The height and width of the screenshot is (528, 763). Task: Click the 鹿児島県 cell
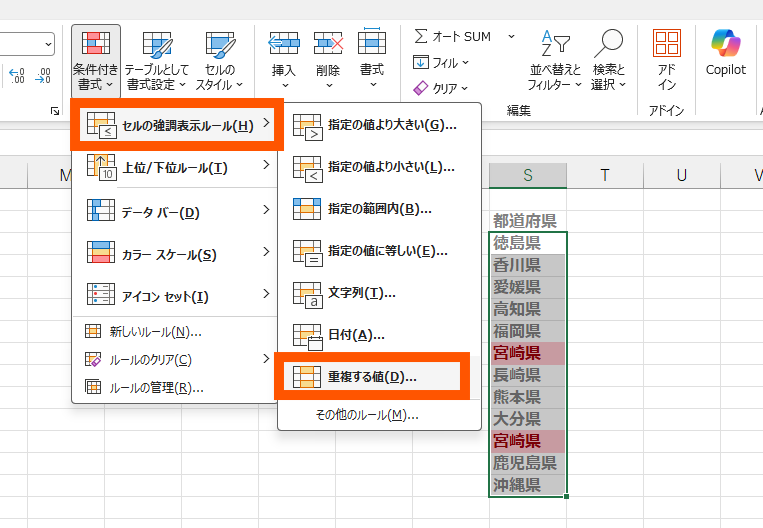[x=528, y=463]
